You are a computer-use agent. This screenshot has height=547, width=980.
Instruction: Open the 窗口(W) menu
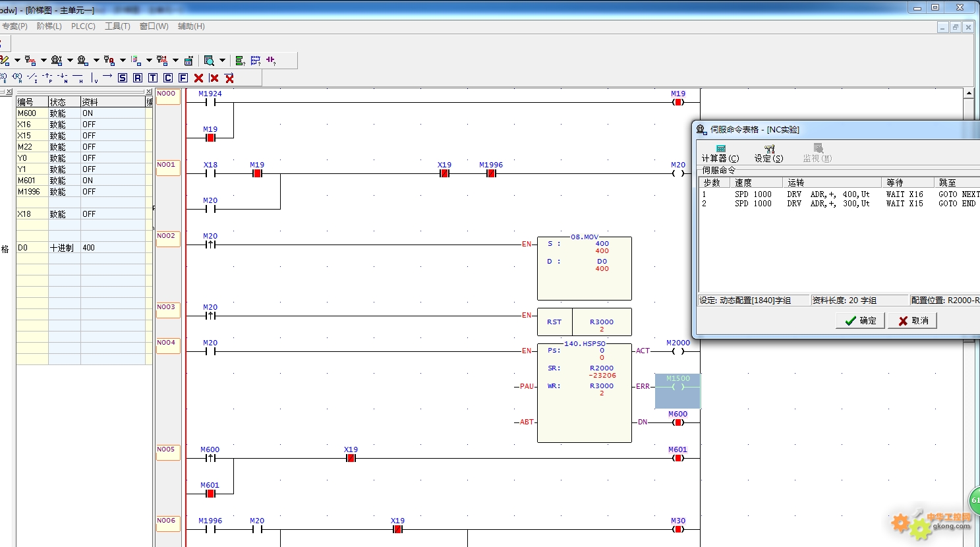[154, 26]
